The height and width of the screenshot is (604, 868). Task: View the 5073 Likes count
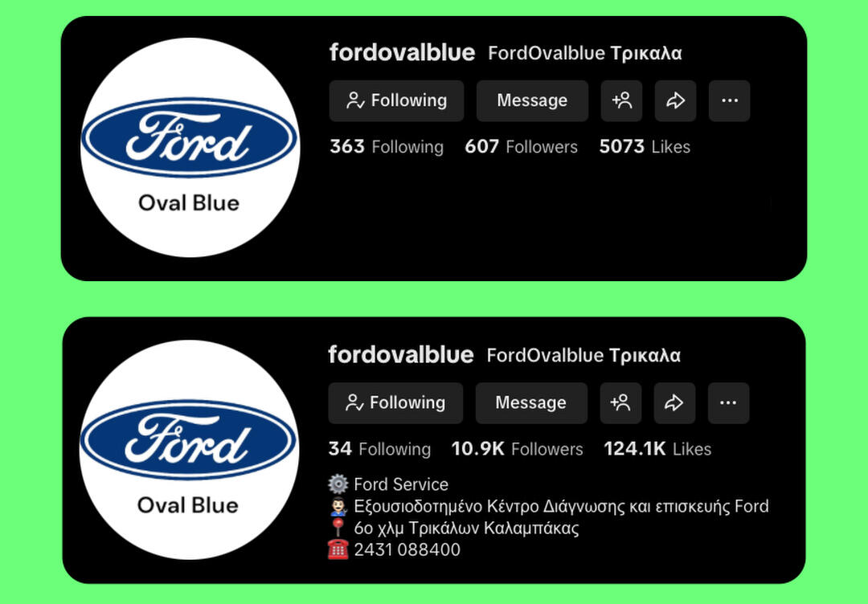tap(645, 146)
